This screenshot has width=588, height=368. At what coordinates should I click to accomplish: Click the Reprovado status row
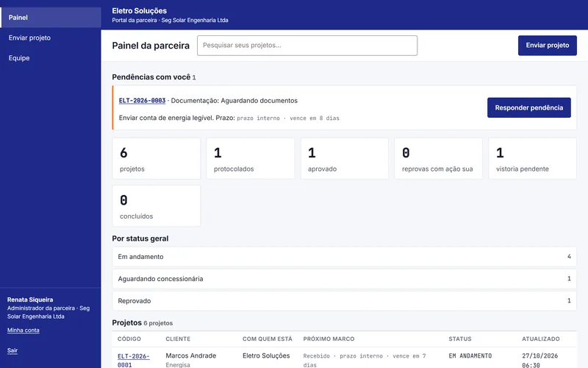click(344, 301)
